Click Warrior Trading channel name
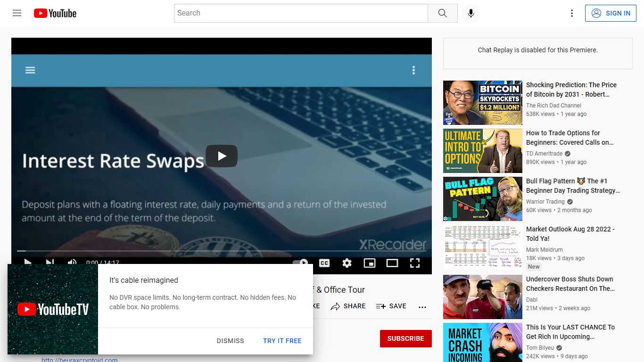644x362 pixels. pyautogui.click(x=545, y=202)
